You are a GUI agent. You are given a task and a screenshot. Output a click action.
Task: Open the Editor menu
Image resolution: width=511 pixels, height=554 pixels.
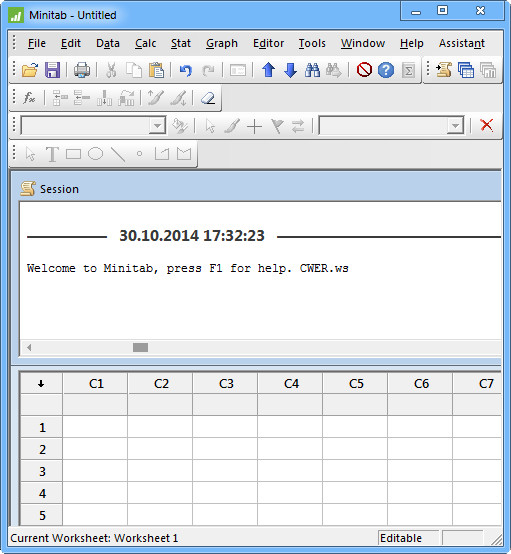point(269,43)
